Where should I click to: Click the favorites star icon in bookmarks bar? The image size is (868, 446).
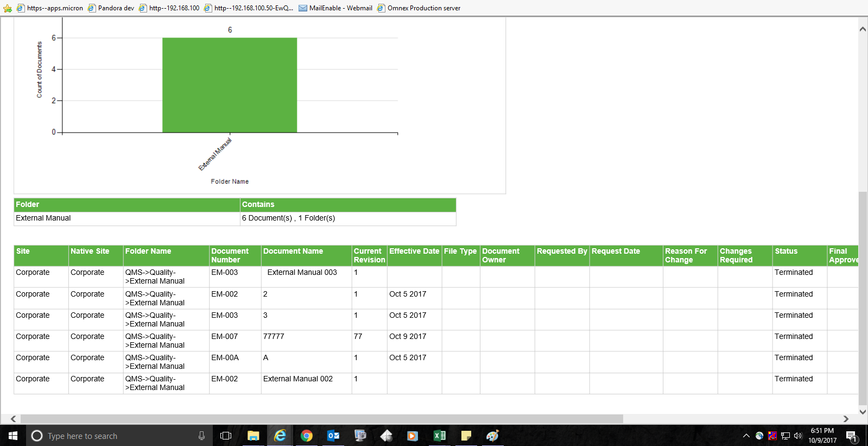click(8, 8)
